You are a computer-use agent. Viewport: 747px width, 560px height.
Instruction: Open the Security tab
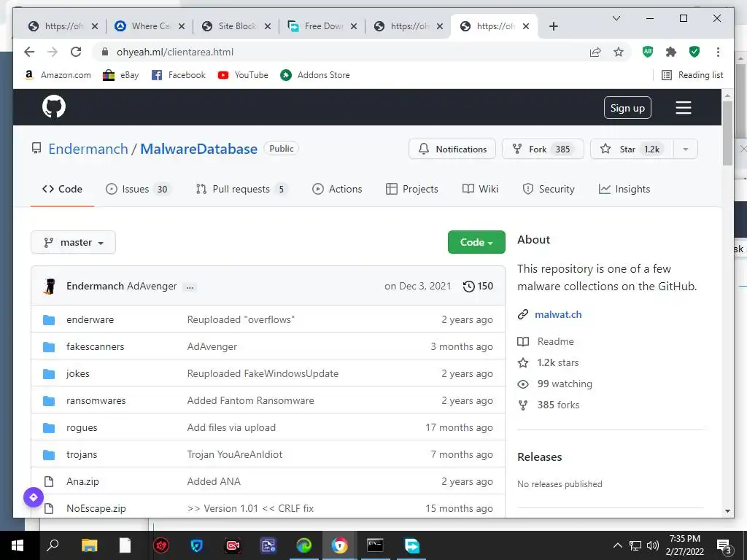click(x=549, y=189)
